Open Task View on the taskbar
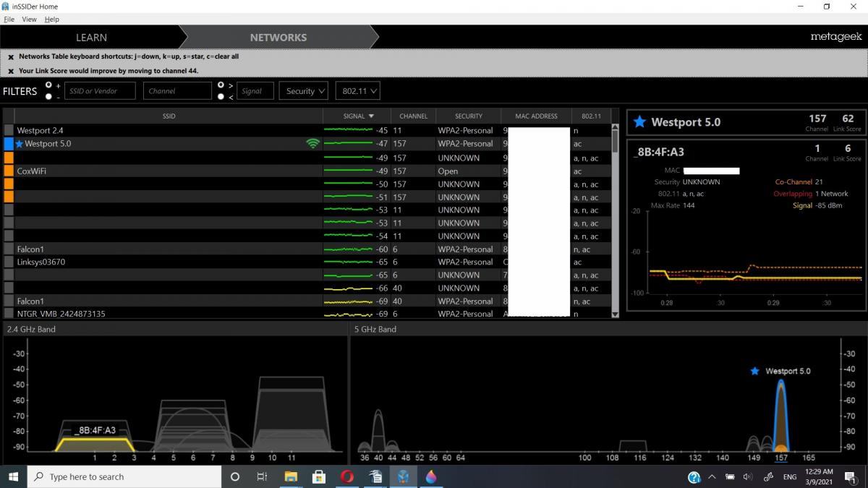 262,476
